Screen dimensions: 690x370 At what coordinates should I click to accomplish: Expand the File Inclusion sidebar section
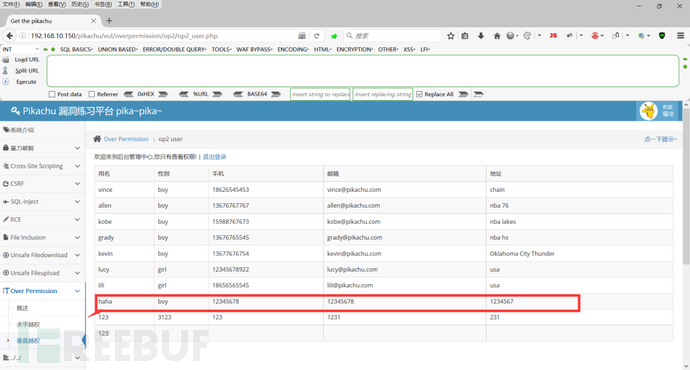[42, 237]
